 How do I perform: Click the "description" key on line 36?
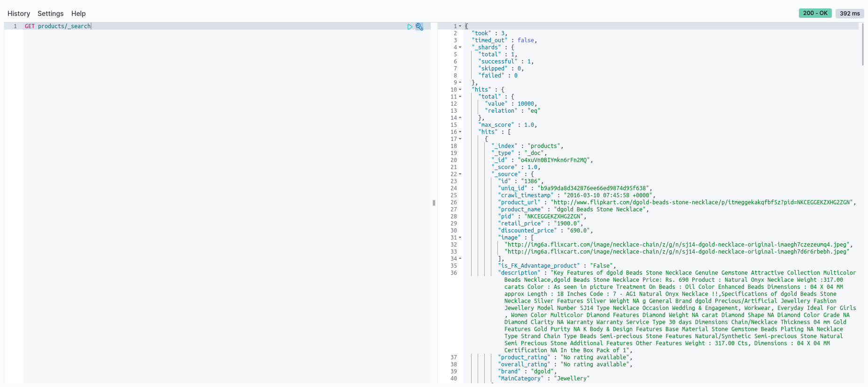519,273
